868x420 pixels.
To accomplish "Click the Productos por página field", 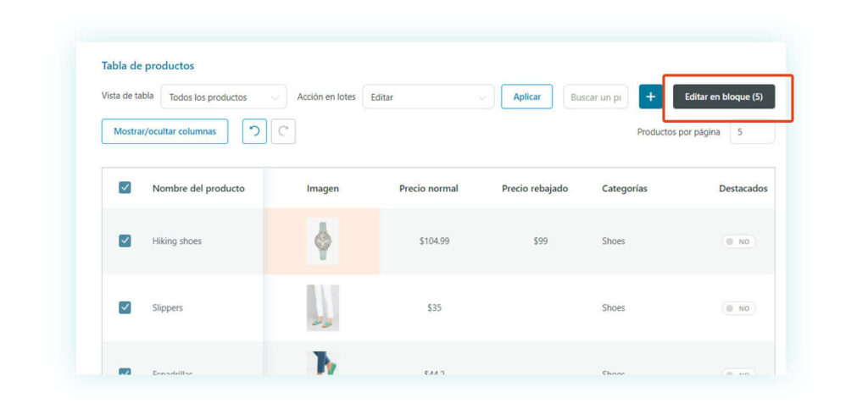I will [753, 133].
